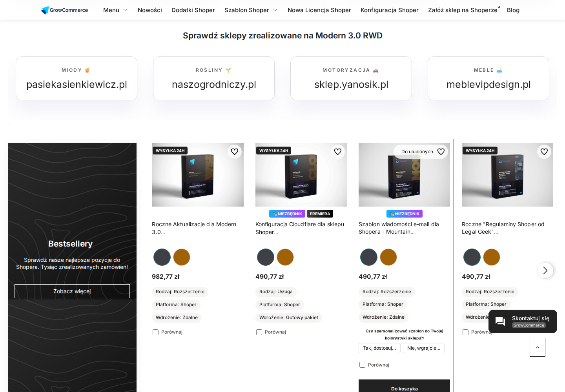Tick Porównaj for Roczne Aktualizacje dla Modern
565x392 pixels.
pyautogui.click(x=155, y=332)
